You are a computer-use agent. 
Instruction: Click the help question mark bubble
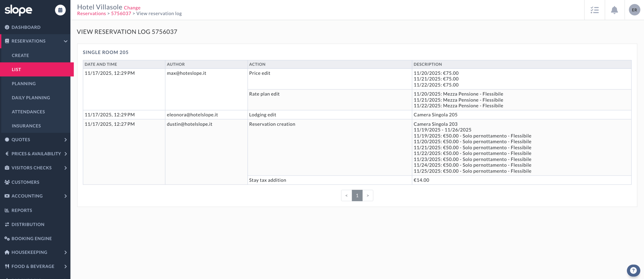[633, 271]
